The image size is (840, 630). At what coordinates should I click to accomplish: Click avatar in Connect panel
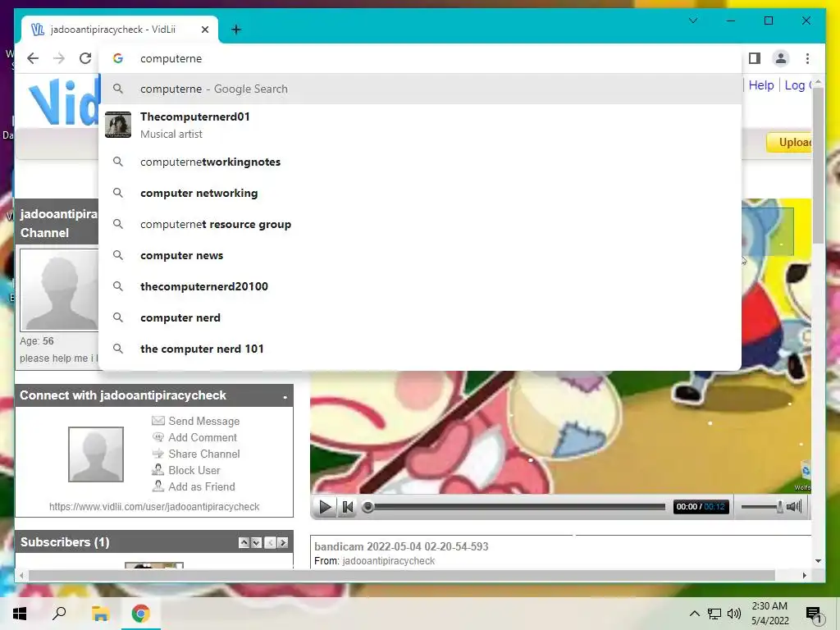[96, 454]
